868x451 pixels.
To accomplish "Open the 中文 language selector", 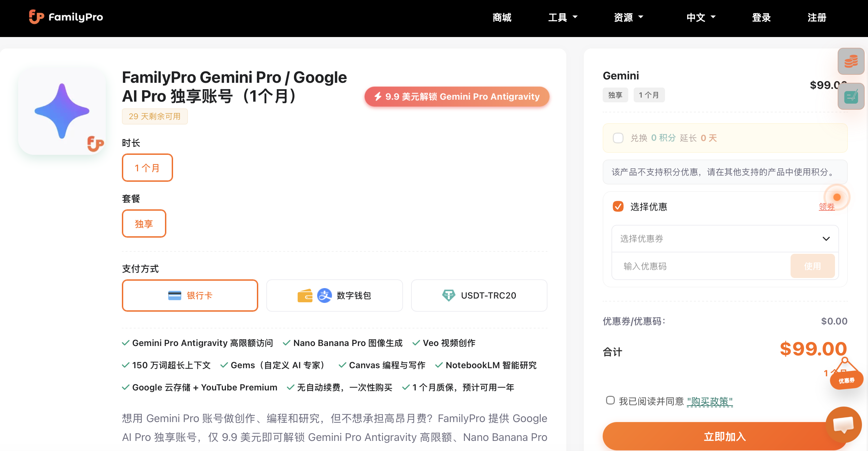I will pyautogui.click(x=701, y=17).
